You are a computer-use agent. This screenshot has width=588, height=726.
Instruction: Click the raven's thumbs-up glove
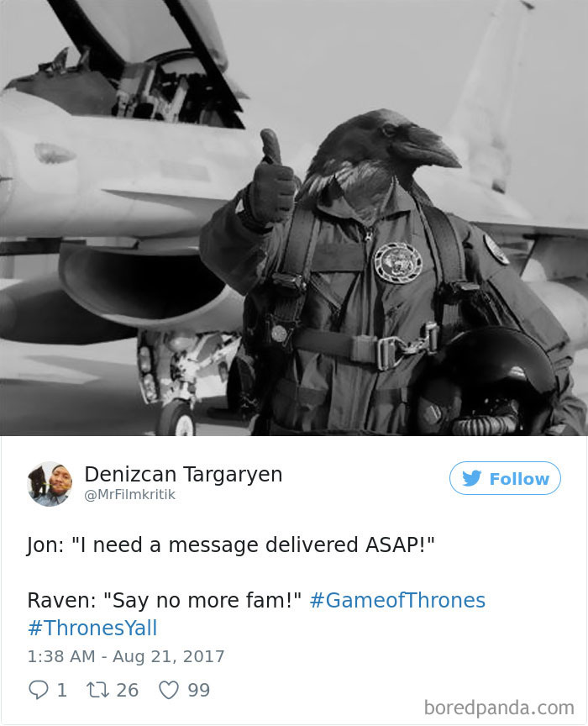272,181
